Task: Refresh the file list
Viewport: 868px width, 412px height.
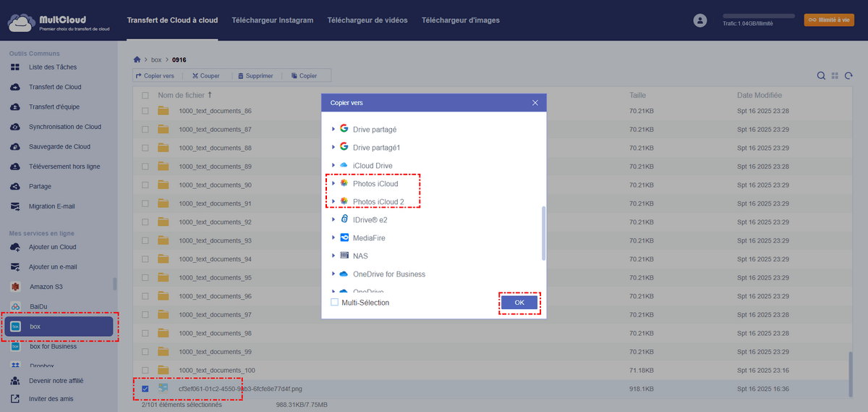Action: [x=848, y=75]
